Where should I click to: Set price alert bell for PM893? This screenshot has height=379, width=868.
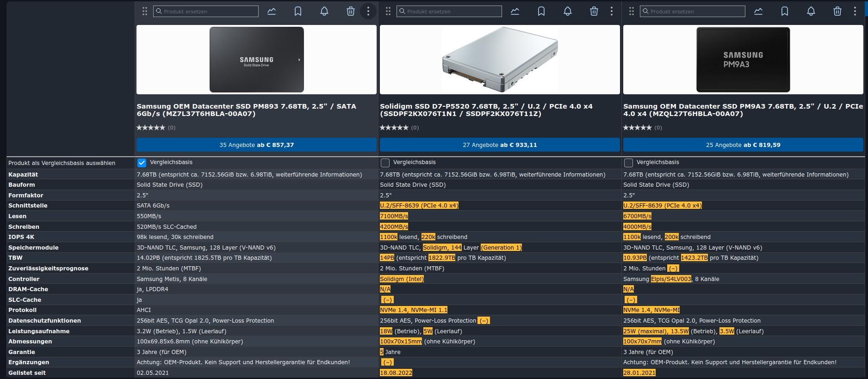coord(324,11)
